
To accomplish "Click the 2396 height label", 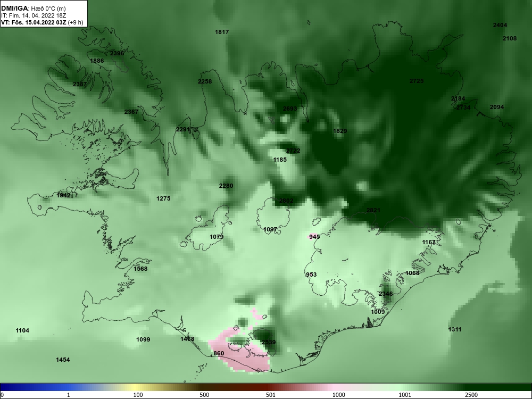I will point(117,53).
